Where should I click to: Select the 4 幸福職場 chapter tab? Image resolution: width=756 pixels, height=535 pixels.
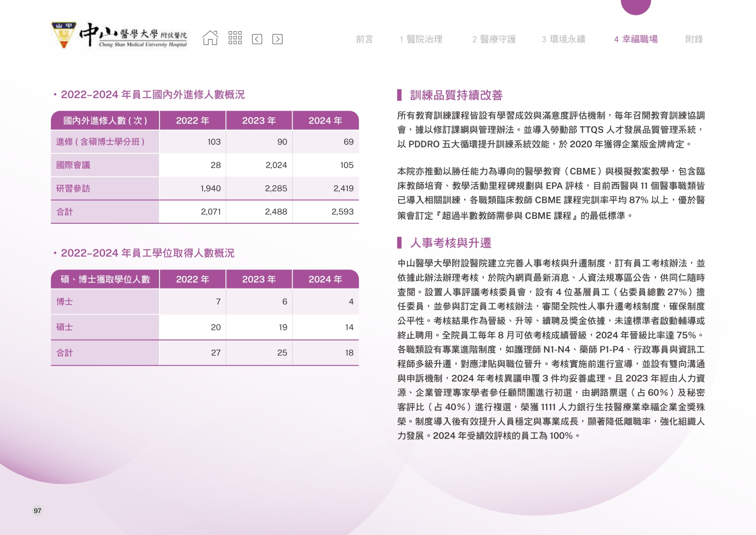coord(636,39)
